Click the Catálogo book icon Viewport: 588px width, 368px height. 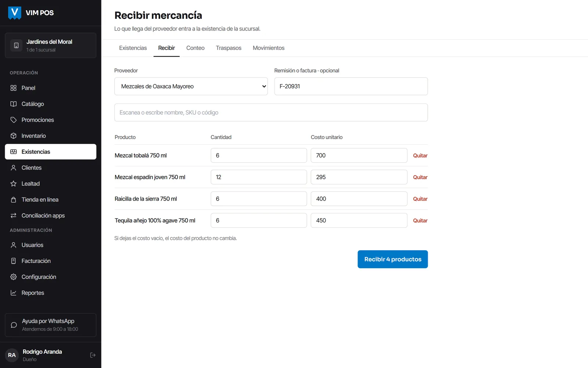(x=14, y=104)
